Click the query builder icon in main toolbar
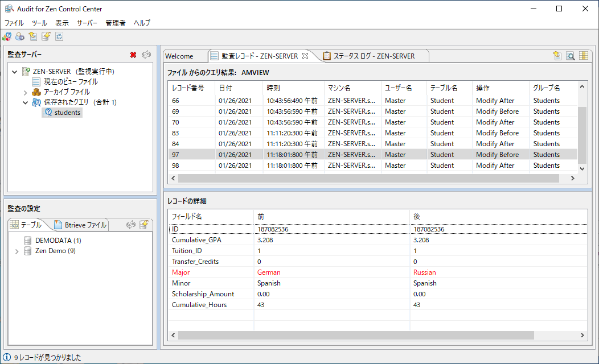This screenshot has height=364, width=599. [7, 37]
